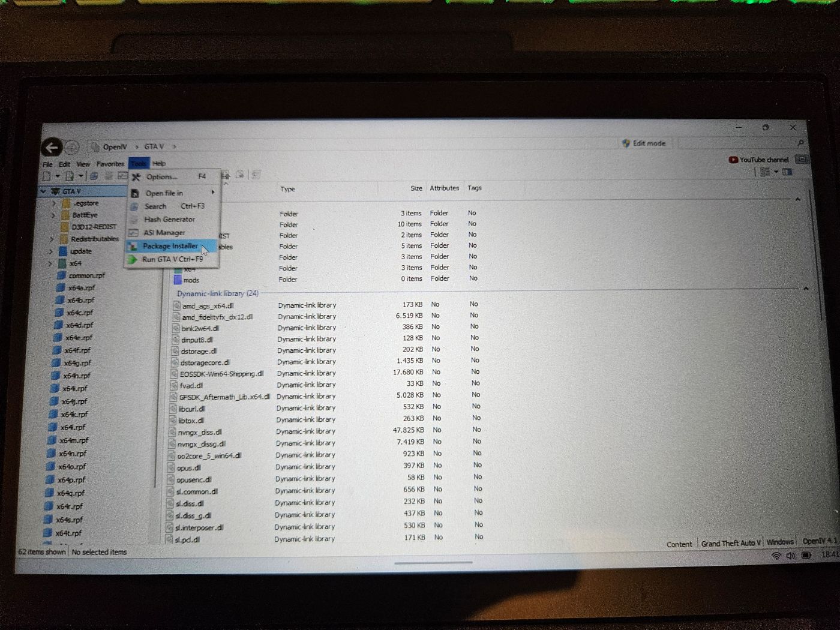Click the back arrow navigation button

pos(52,147)
